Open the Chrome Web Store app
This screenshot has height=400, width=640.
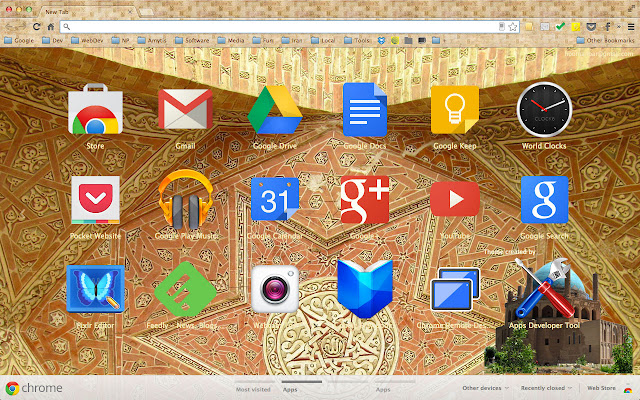95,109
